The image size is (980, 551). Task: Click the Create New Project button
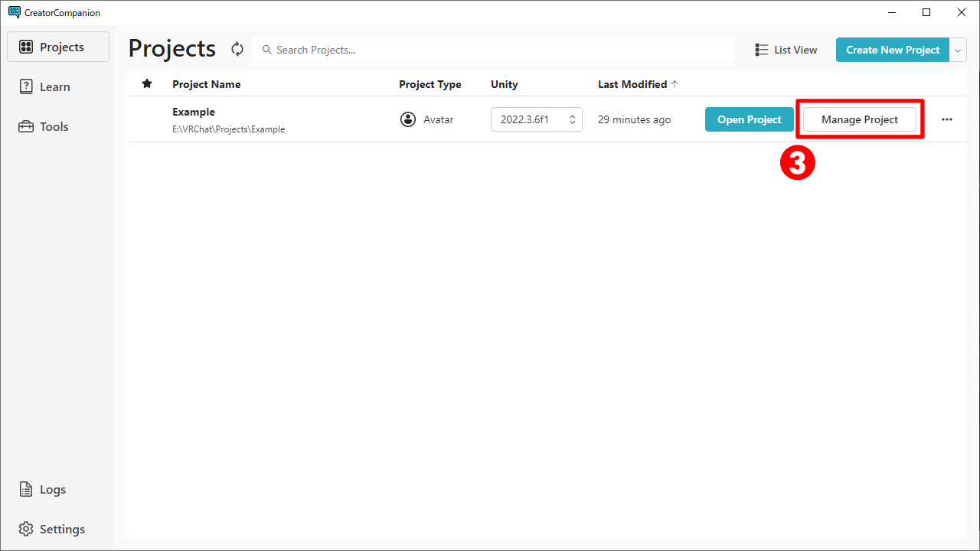pyautogui.click(x=892, y=50)
